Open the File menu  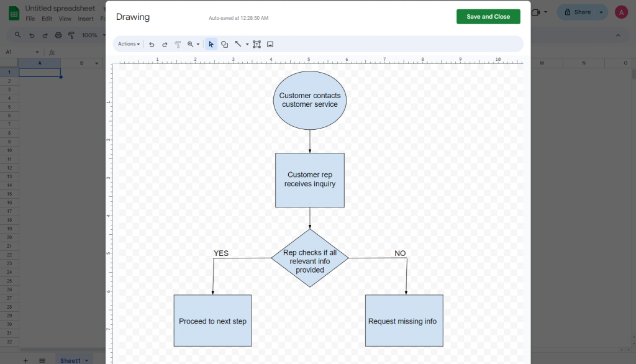pos(30,19)
